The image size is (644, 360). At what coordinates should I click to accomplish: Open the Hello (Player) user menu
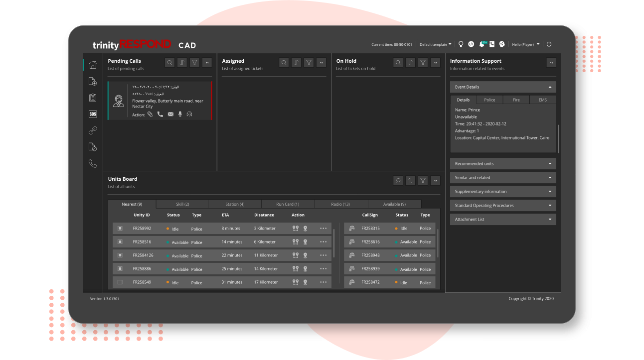coord(526,44)
